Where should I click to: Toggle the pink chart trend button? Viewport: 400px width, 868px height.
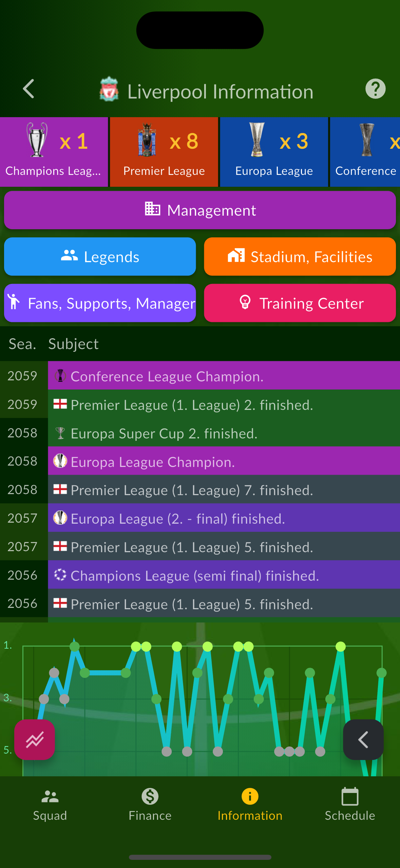35,740
